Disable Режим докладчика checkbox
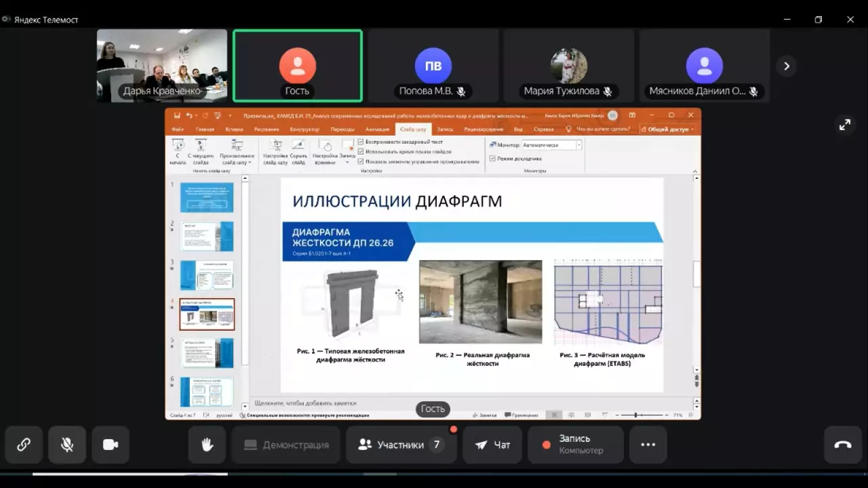Screen dimensions: 868x488 click(493, 159)
